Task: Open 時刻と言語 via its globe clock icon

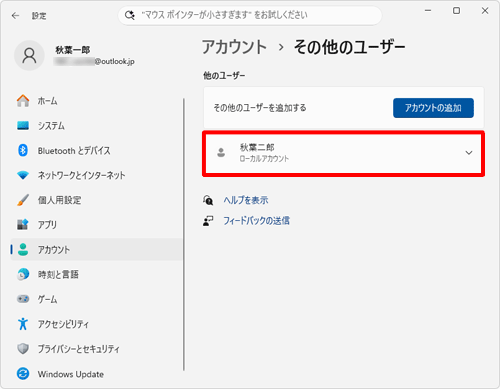Action: point(23,274)
